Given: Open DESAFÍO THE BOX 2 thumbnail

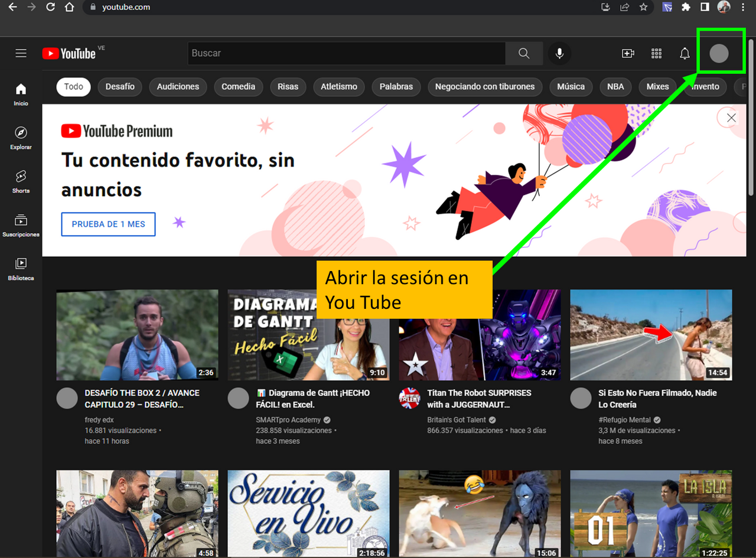Looking at the screenshot, I should click(x=137, y=335).
